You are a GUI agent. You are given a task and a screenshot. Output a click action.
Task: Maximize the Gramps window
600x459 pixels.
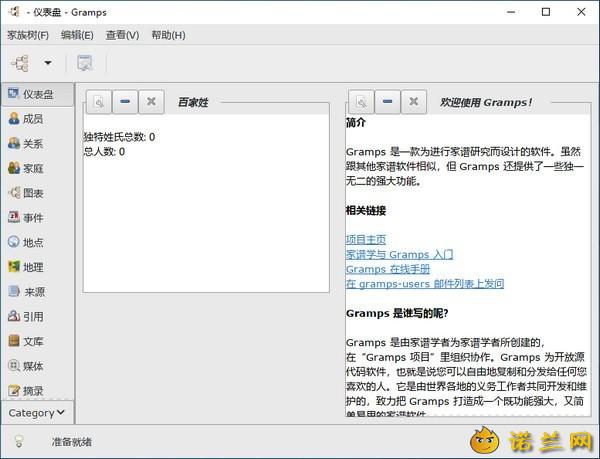tap(546, 12)
